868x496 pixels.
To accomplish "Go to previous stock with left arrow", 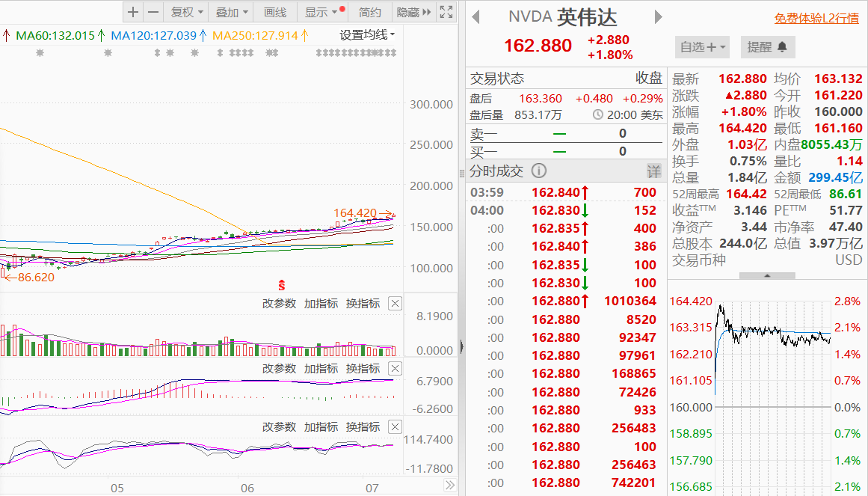I will point(475,16).
